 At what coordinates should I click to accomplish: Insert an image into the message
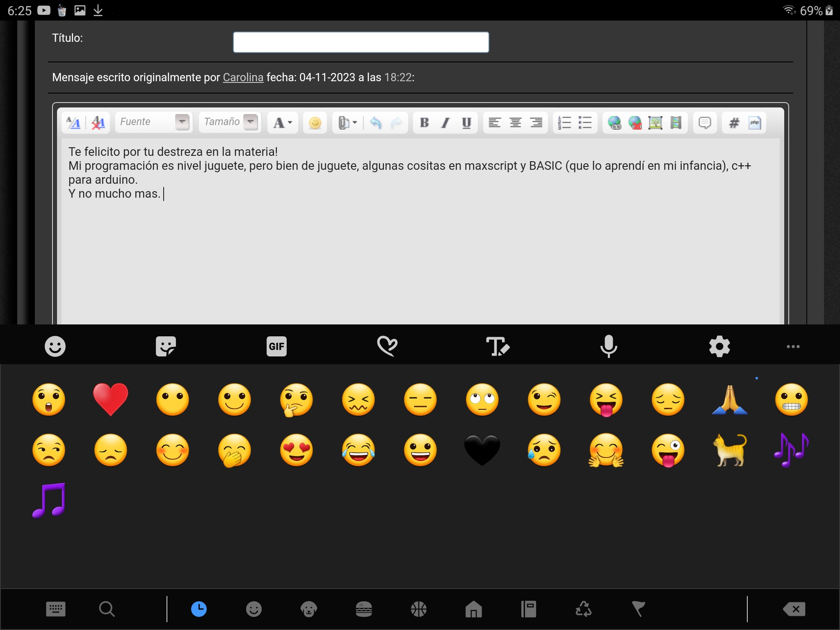[655, 123]
